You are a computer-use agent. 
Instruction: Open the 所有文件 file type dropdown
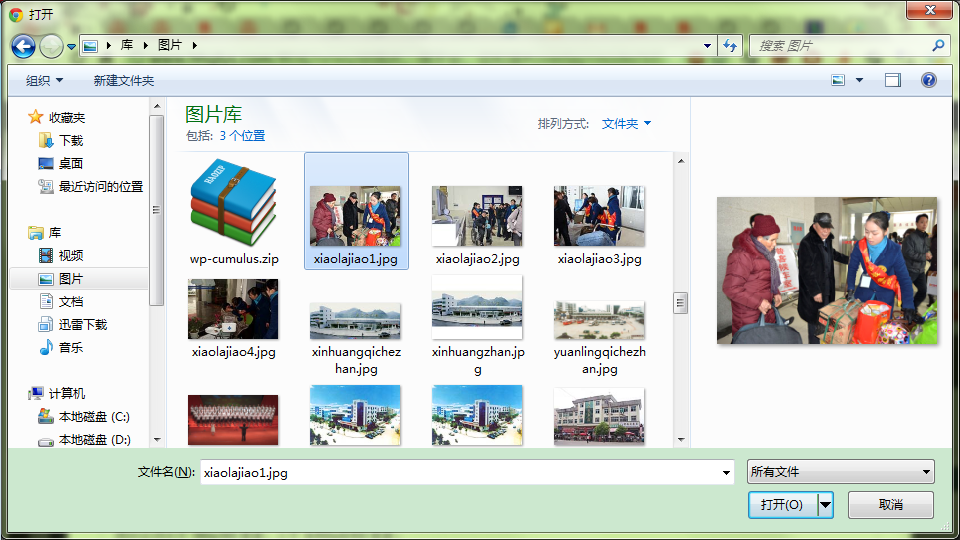point(841,472)
